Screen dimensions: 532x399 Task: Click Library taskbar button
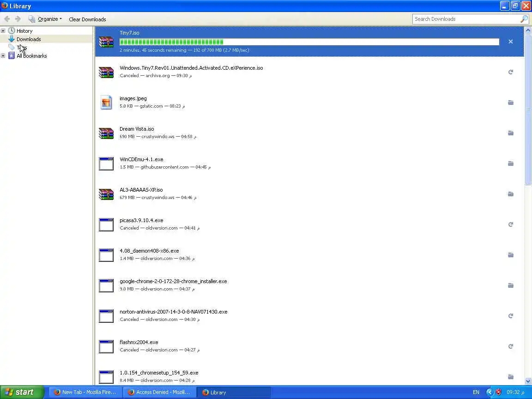pyautogui.click(x=234, y=392)
